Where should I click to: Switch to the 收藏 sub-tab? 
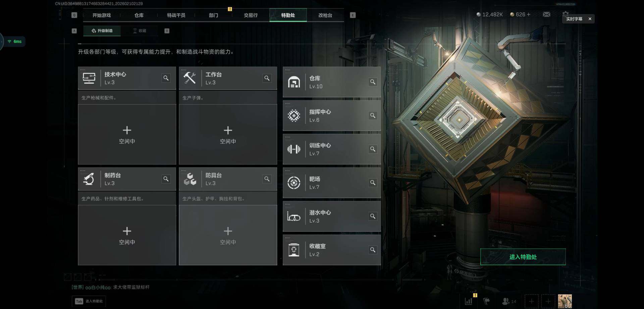[x=140, y=31]
